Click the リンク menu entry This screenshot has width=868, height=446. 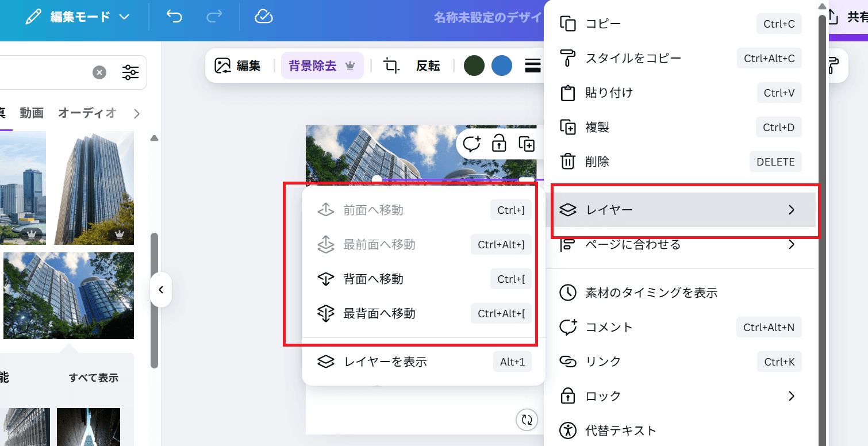(680, 362)
